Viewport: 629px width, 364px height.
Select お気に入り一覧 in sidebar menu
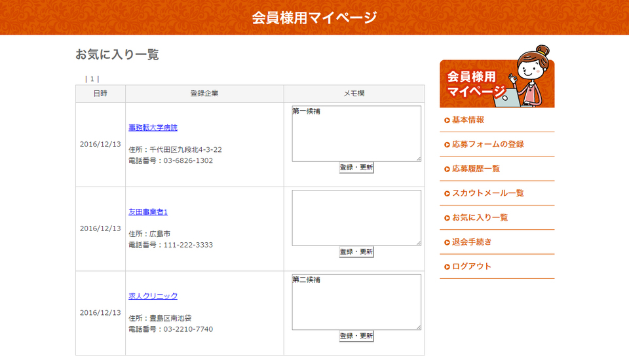(x=480, y=217)
